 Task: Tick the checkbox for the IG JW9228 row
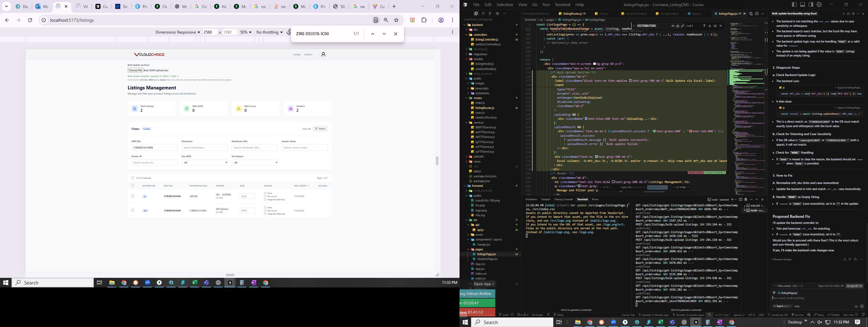coord(133,196)
